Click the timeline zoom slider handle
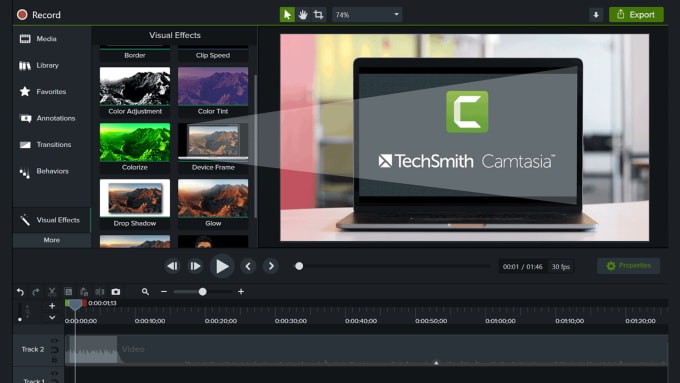 [203, 292]
